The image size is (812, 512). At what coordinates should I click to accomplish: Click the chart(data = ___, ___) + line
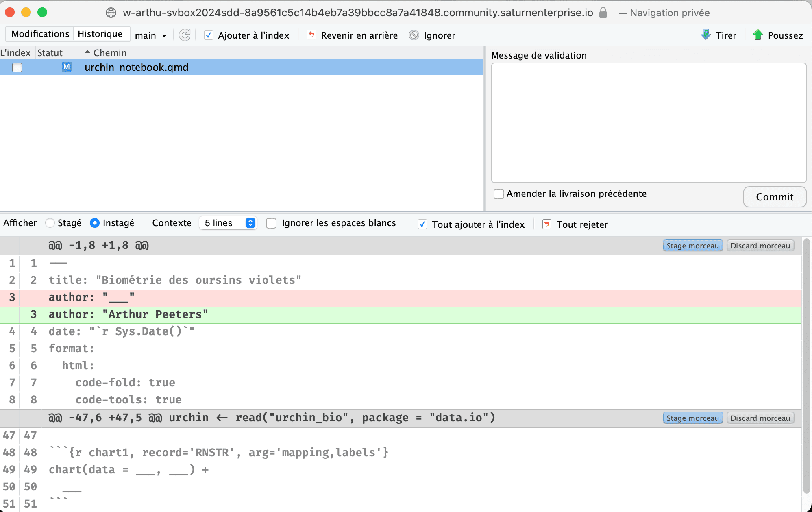click(x=128, y=470)
